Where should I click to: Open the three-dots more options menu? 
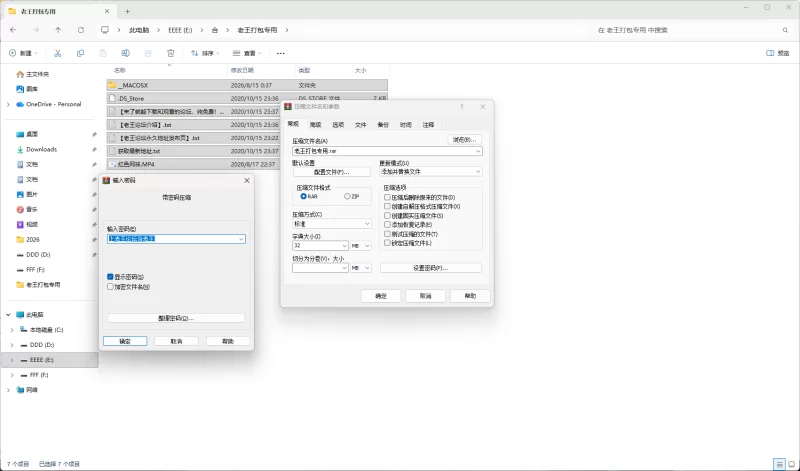tap(281, 53)
